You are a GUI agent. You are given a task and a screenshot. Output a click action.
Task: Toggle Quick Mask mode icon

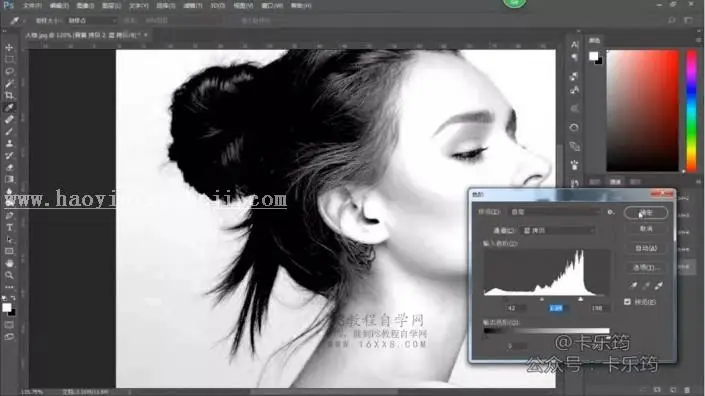9,325
